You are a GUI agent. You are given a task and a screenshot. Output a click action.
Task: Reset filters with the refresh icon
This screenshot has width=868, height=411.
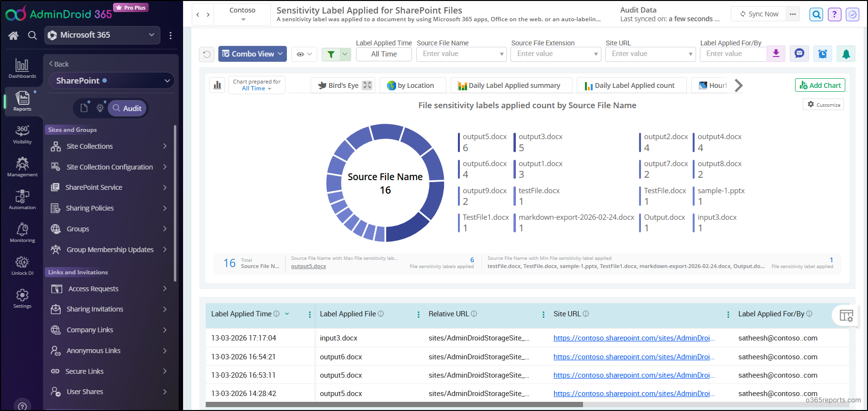pos(207,54)
